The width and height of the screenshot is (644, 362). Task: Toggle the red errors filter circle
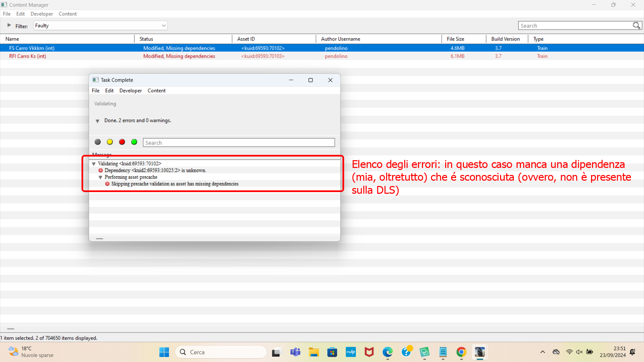122,142
